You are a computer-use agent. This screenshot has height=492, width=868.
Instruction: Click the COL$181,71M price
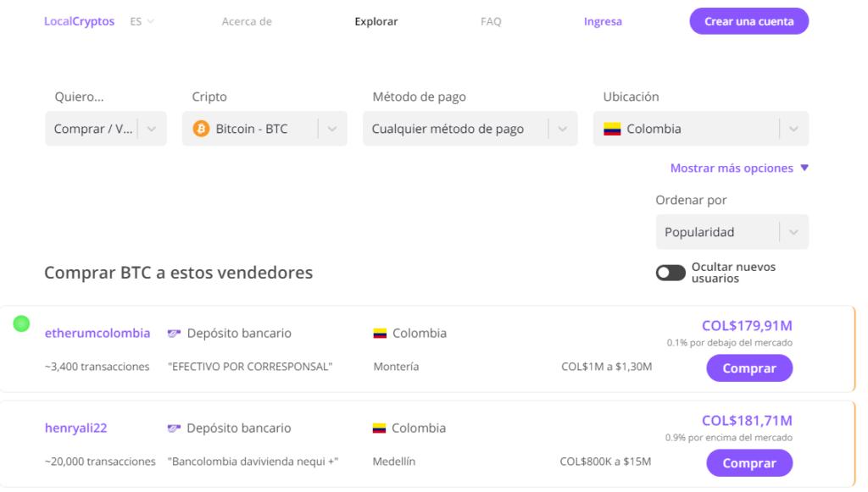coord(747,421)
